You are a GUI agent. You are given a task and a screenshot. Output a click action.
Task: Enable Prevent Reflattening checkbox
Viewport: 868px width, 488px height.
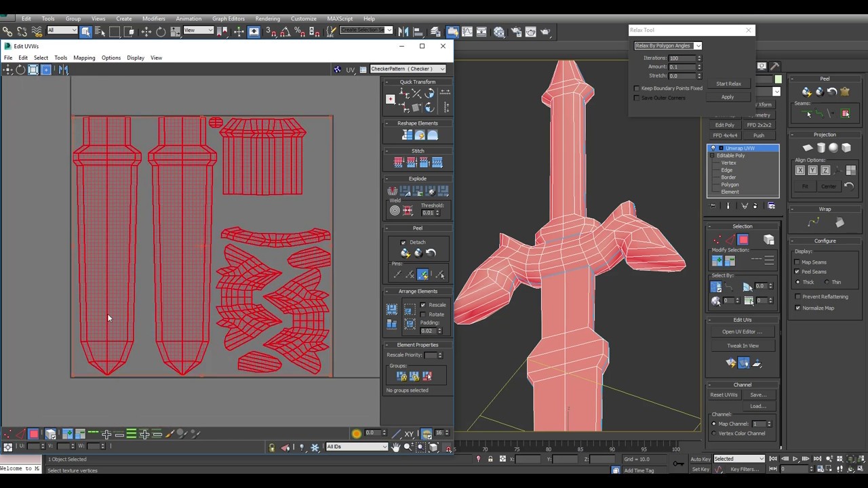pos(797,297)
